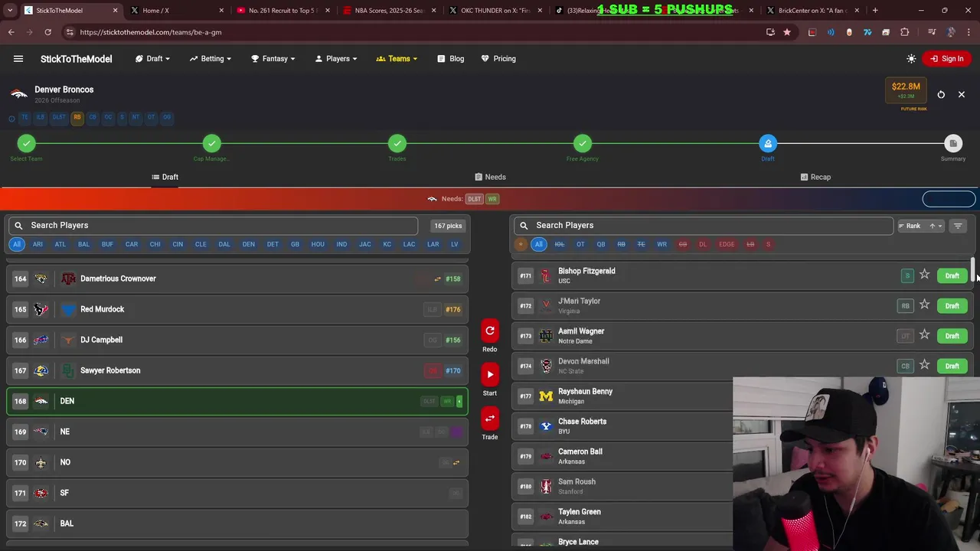Click the USC logo beside Bishop Fitzgerald
The height and width of the screenshot is (551, 980).
[x=546, y=275]
